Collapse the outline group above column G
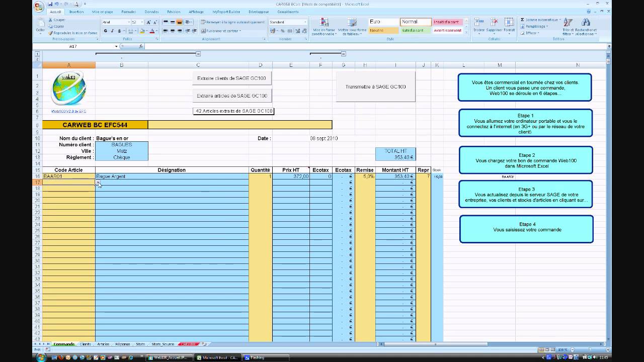The height and width of the screenshot is (362, 644). [x=343, y=54]
